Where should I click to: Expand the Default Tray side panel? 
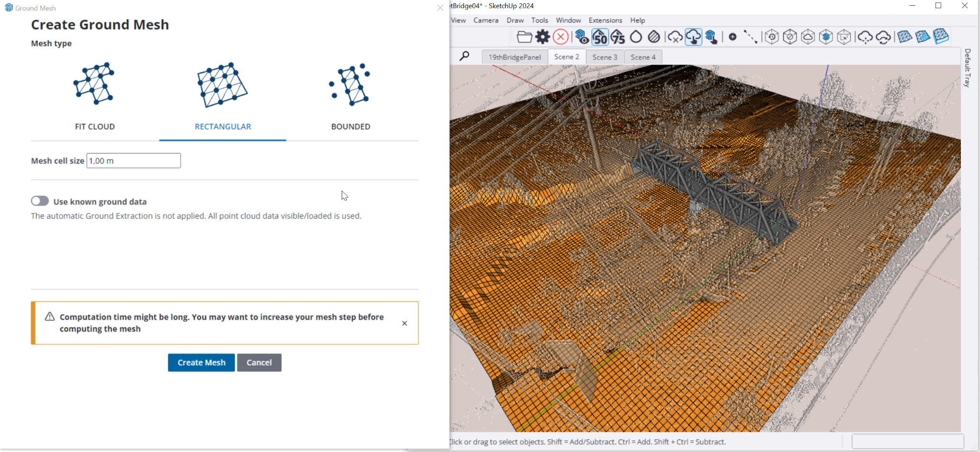click(967, 67)
